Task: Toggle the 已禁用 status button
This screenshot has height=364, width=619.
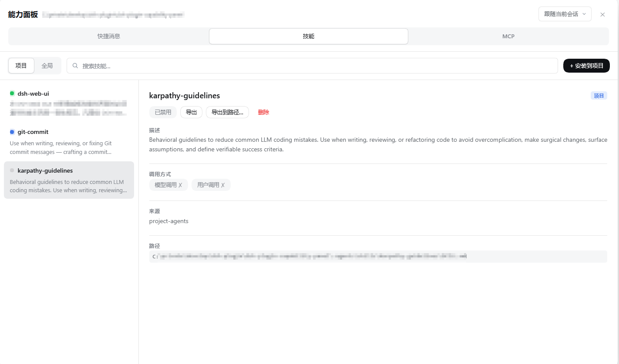Action: point(163,112)
